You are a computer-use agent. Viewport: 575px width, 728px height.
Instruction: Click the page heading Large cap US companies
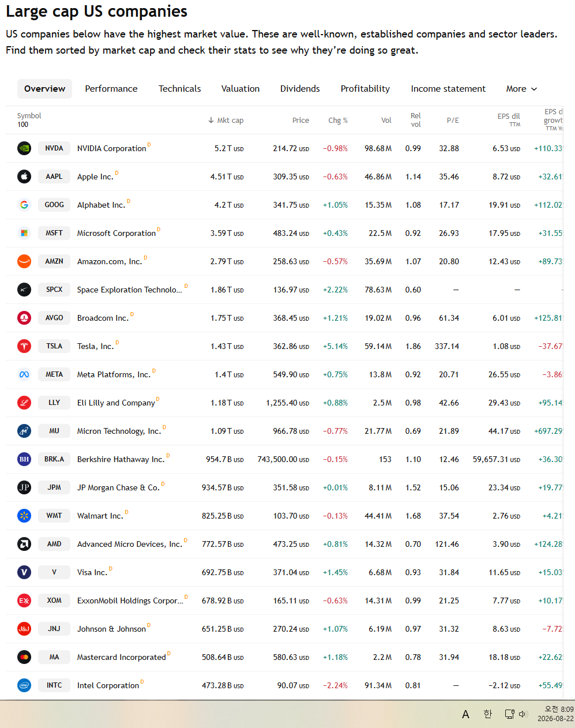(x=97, y=12)
